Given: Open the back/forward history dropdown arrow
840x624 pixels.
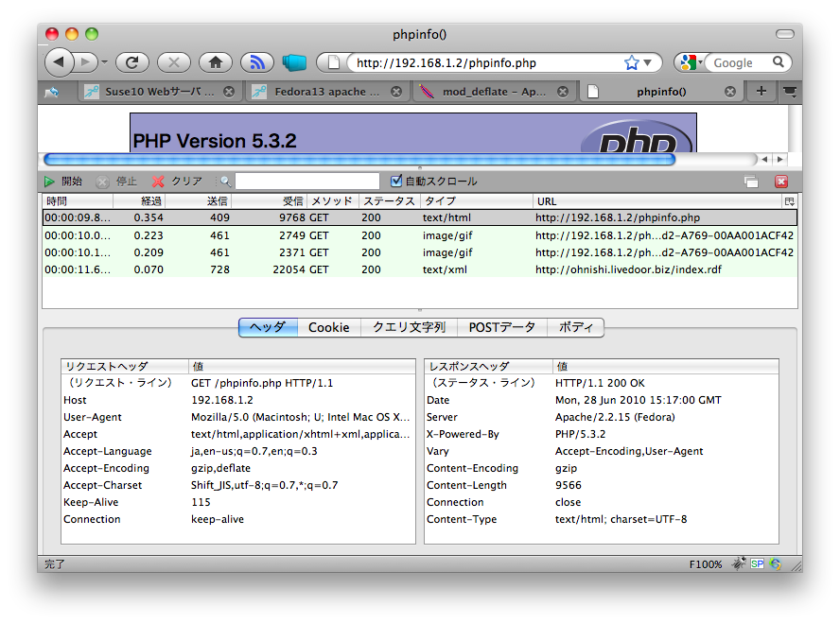Looking at the screenshot, I should click(104, 62).
